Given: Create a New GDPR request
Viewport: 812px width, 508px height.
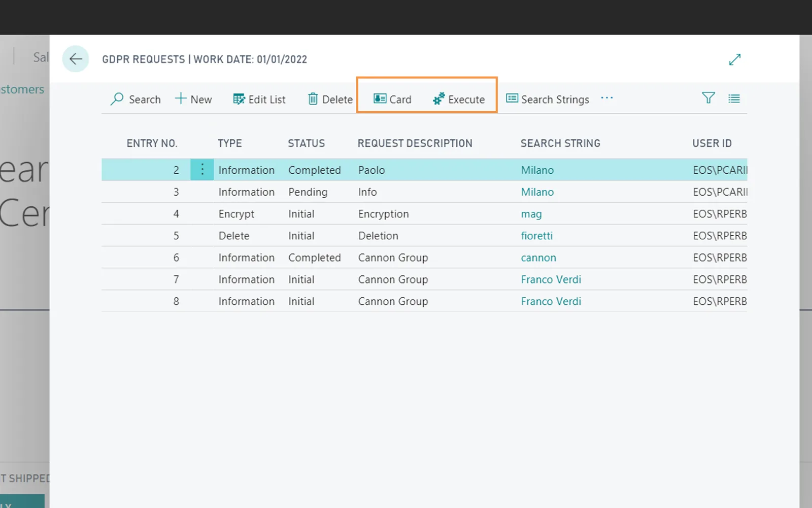Looking at the screenshot, I should 193,99.
